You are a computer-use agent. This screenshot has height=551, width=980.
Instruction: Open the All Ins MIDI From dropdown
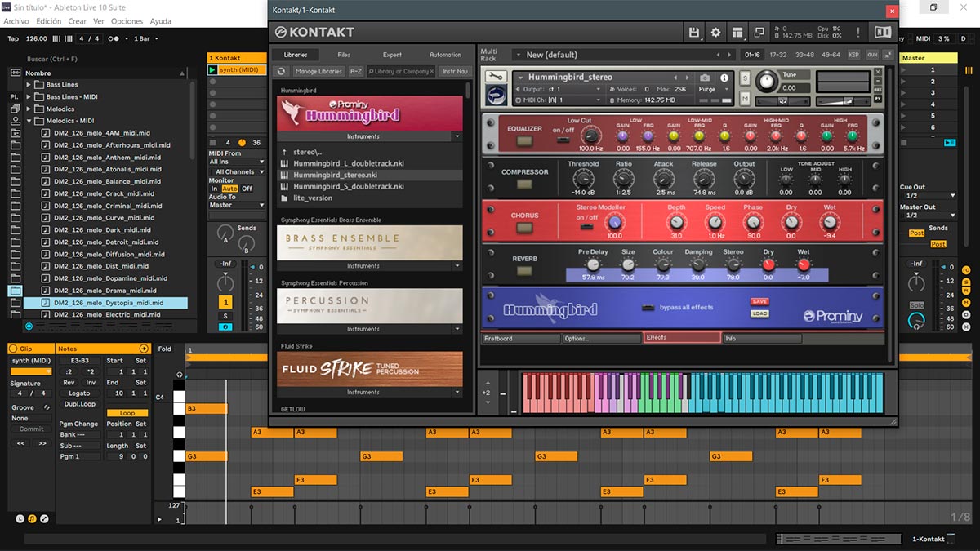pos(237,162)
